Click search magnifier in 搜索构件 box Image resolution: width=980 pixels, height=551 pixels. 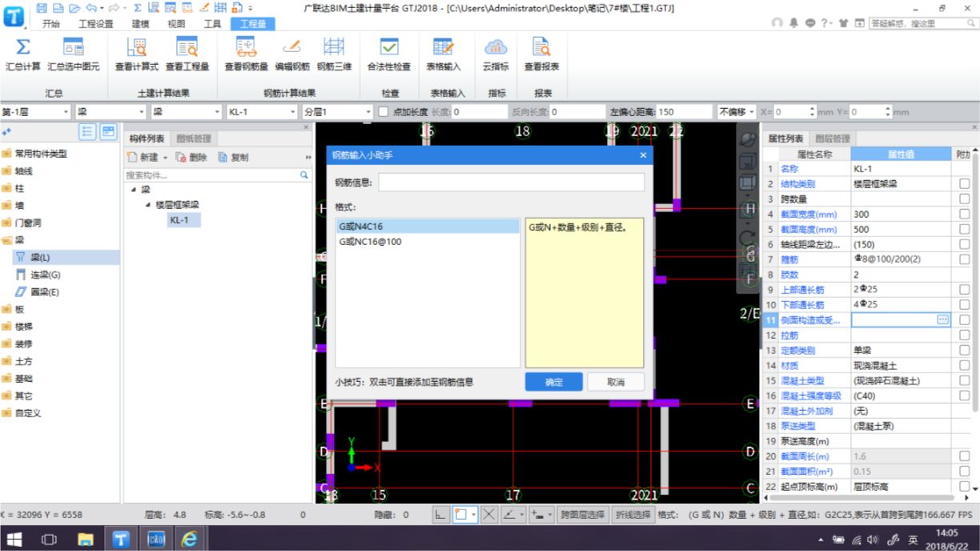(x=304, y=175)
